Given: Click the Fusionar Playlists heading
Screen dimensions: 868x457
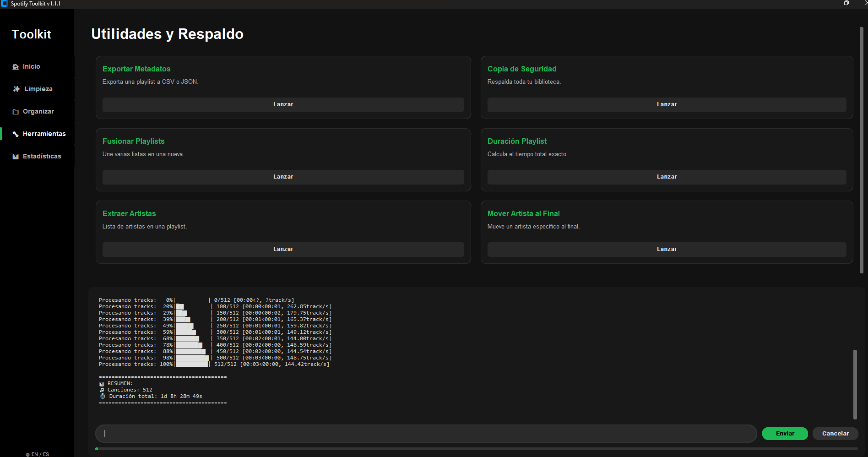Looking at the screenshot, I should [x=133, y=141].
